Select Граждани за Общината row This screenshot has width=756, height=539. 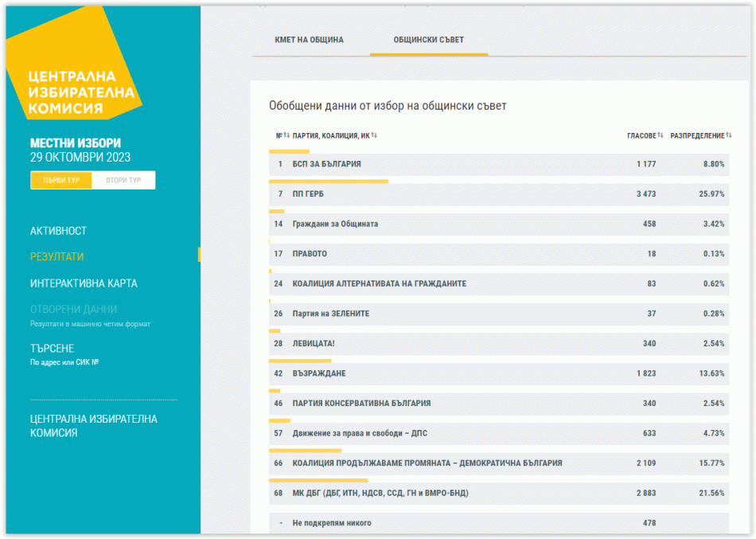(x=499, y=225)
